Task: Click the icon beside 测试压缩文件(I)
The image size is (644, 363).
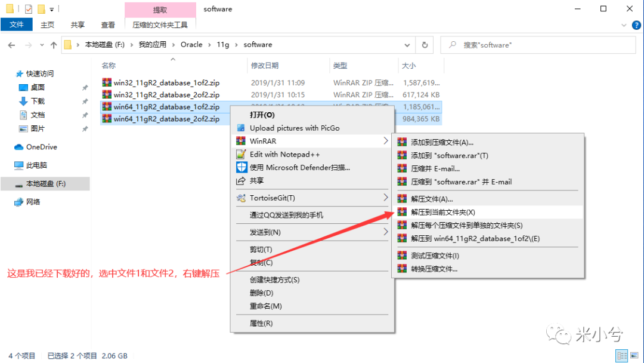Action: point(402,256)
